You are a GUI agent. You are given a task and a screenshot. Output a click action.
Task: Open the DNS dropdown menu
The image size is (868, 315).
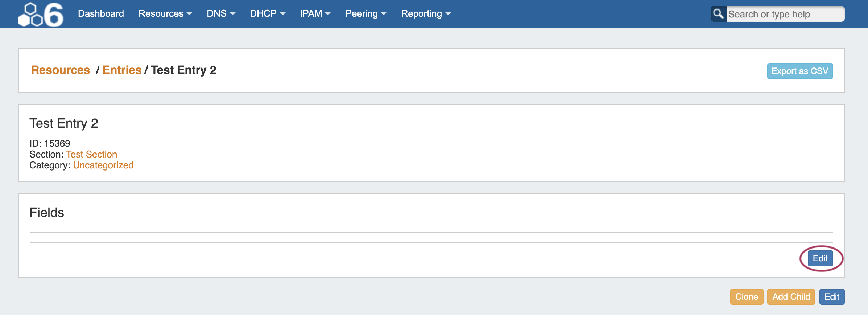(x=221, y=14)
